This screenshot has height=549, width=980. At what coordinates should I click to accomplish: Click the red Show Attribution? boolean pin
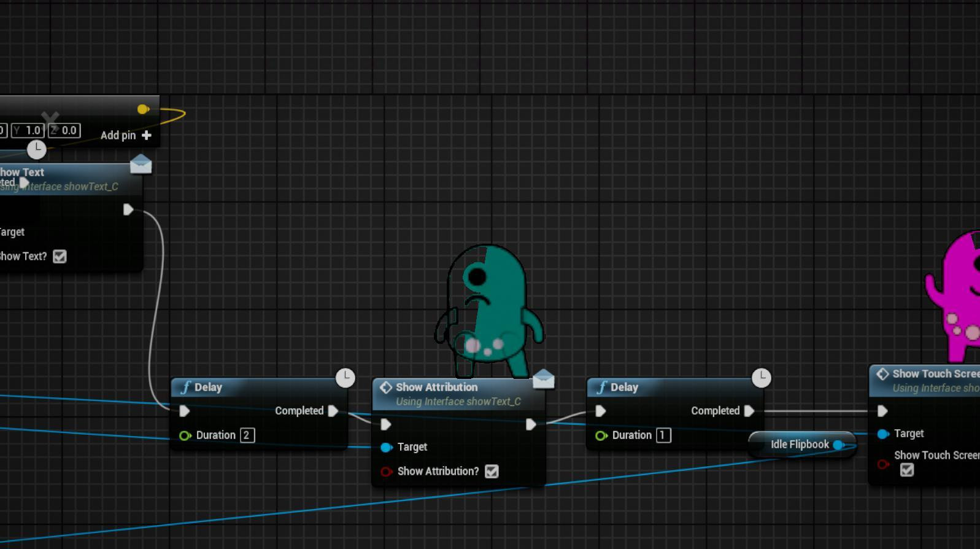pos(387,472)
